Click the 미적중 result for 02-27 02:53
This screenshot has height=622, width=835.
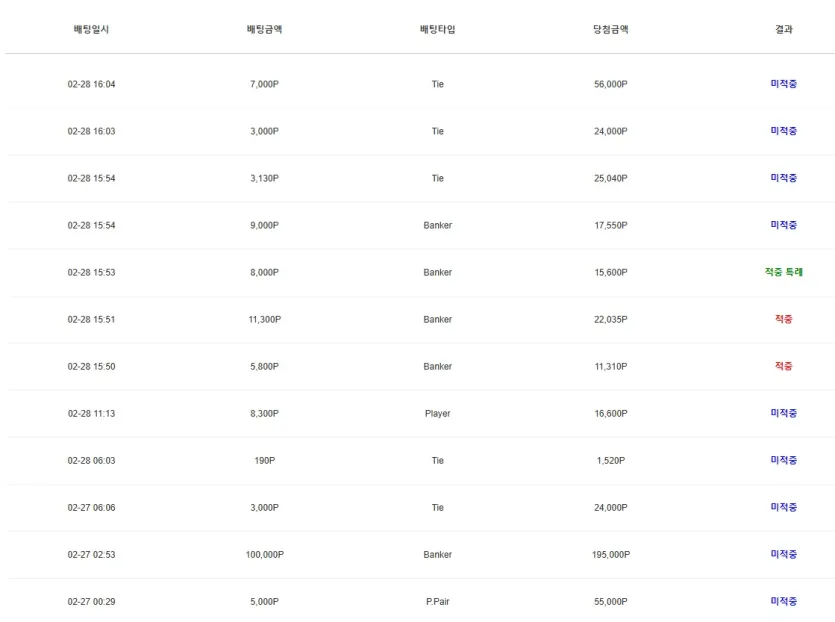tap(783, 554)
